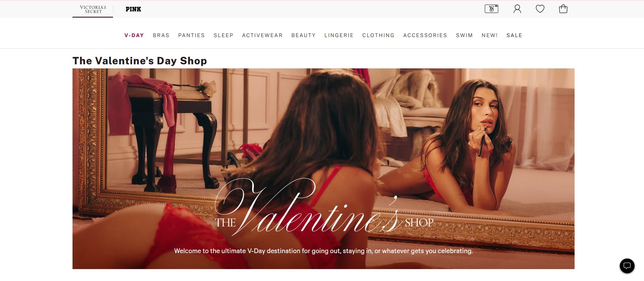Click the Valentine's Shop hero banner
This screenshot has width=644, height=281.
coord(323,169)
